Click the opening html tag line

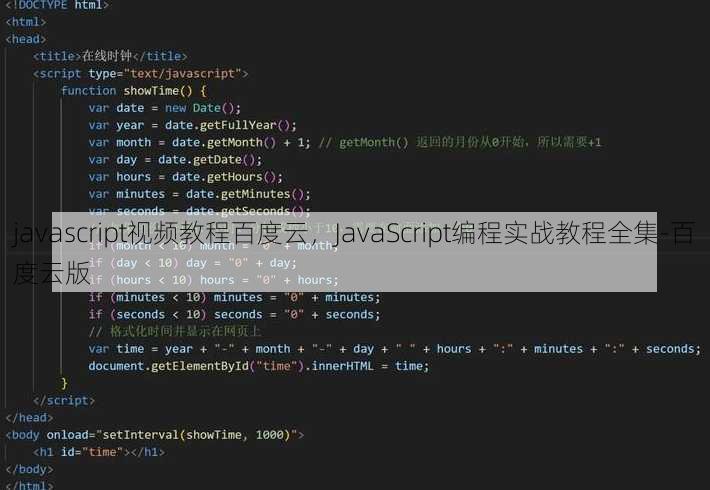coord(26,22)
